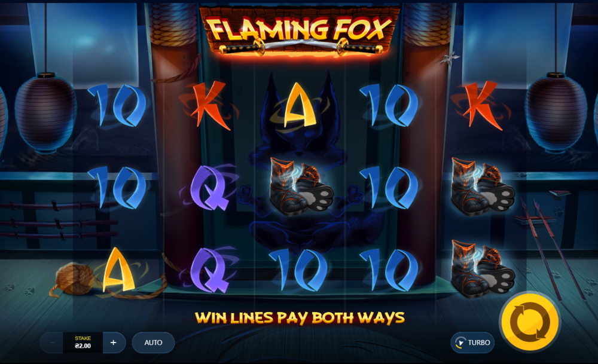The width and height of the screenshot is (598, 364).
Task: Select the bottom fox boots symbol on the last reel
Action: pyautogui.click(x=483, y=269)
